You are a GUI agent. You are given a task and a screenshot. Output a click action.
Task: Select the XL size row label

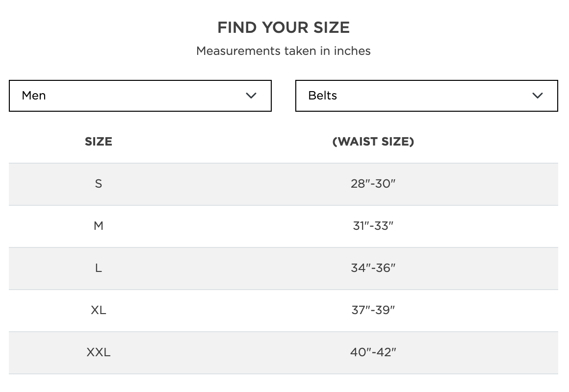pyautogui.click(x=99, y=310)
